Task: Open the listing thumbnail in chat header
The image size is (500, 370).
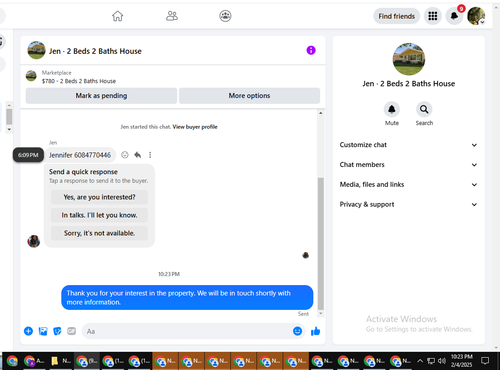Action: point(36,50)
